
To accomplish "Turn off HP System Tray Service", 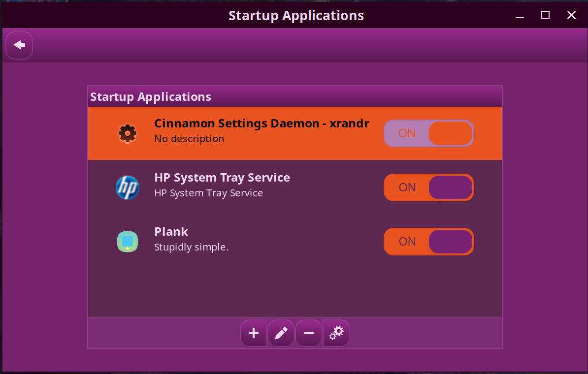I will click(428, 187).
